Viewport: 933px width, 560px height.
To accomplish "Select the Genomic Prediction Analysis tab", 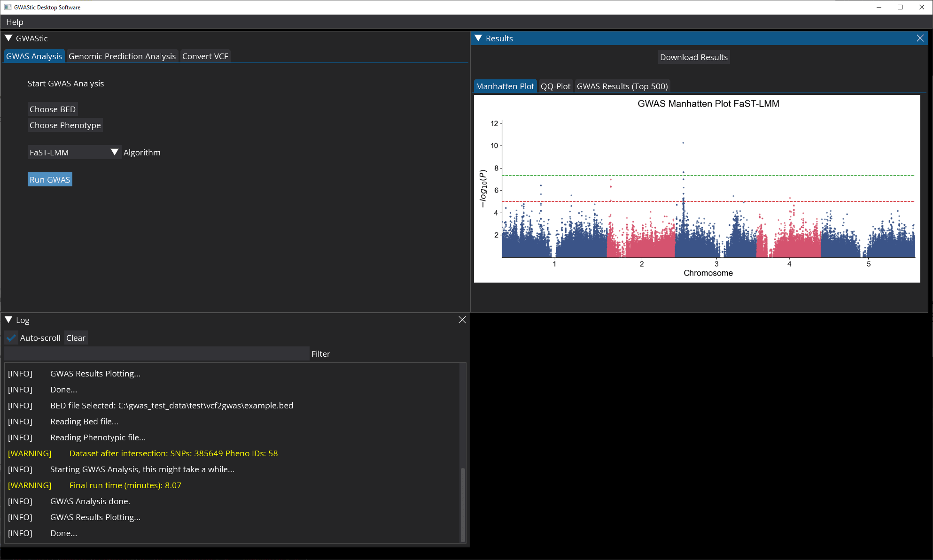I will [122, 55].
